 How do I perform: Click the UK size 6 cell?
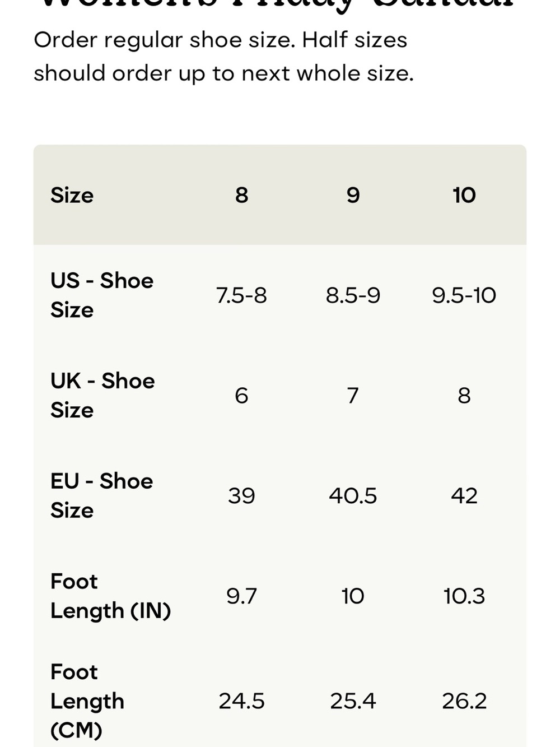pyautogui.click(x=241, y=395)
